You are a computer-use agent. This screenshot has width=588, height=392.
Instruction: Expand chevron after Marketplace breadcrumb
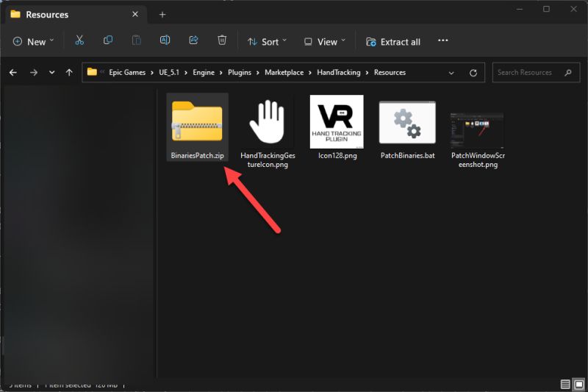[310, 73]
